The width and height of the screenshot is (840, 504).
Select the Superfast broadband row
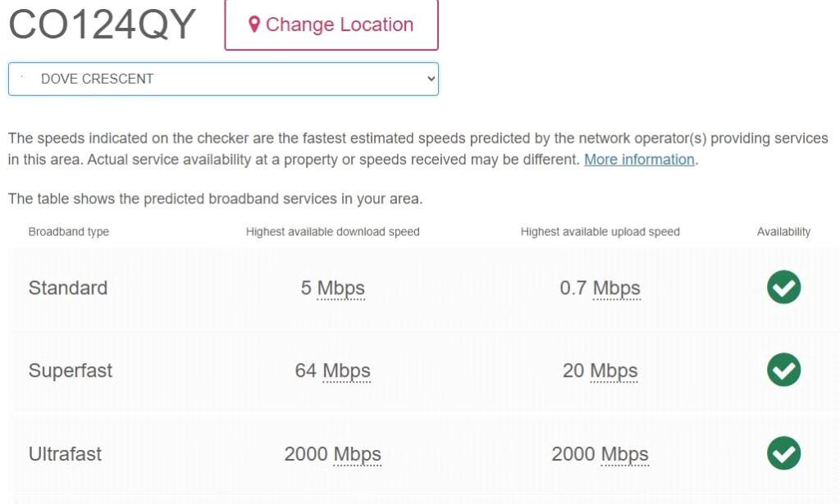pyautogui.click(x=71, y=370)
